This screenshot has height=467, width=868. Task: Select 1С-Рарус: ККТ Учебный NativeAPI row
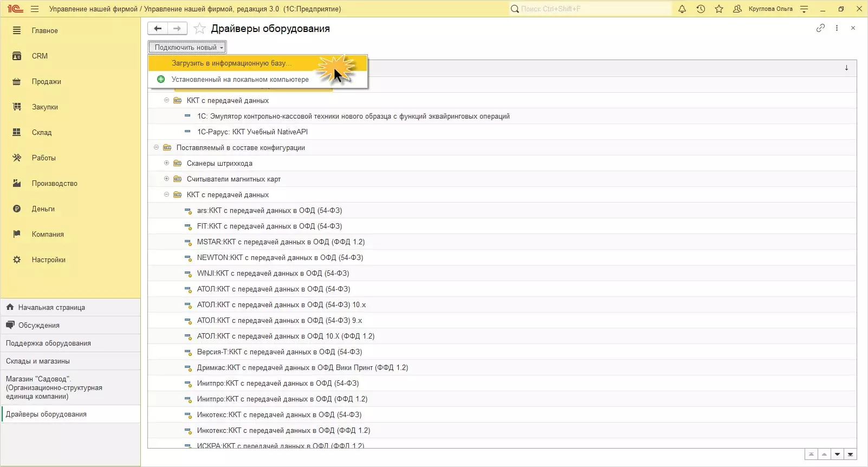[x=502, y=132]
